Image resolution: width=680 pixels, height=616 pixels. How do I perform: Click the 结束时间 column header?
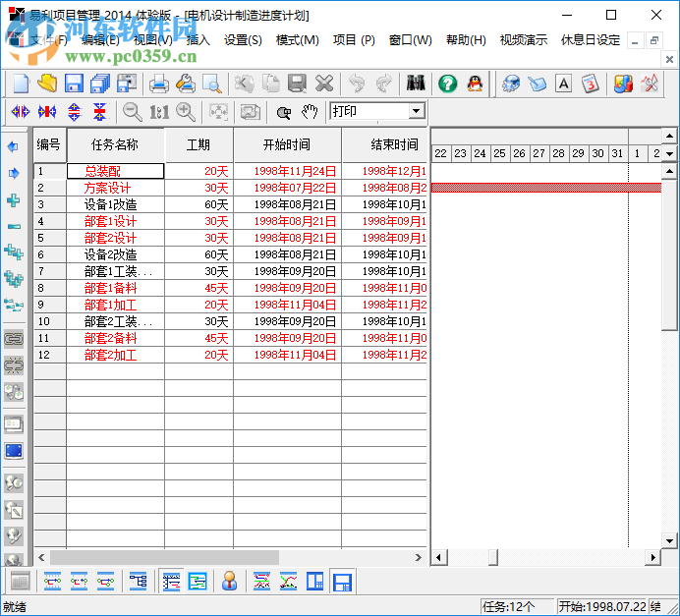pyautogui.click(x=385, y=144)
